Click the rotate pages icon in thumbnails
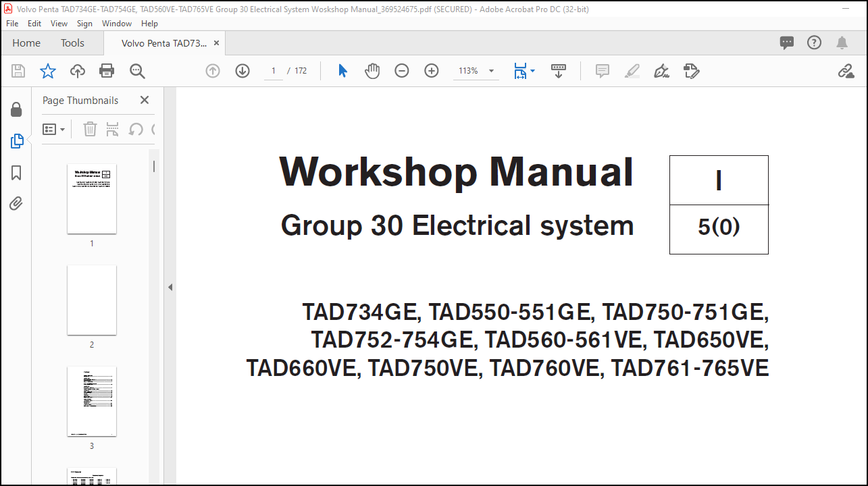Screen dimensions: 868x486 coord(136,129)
